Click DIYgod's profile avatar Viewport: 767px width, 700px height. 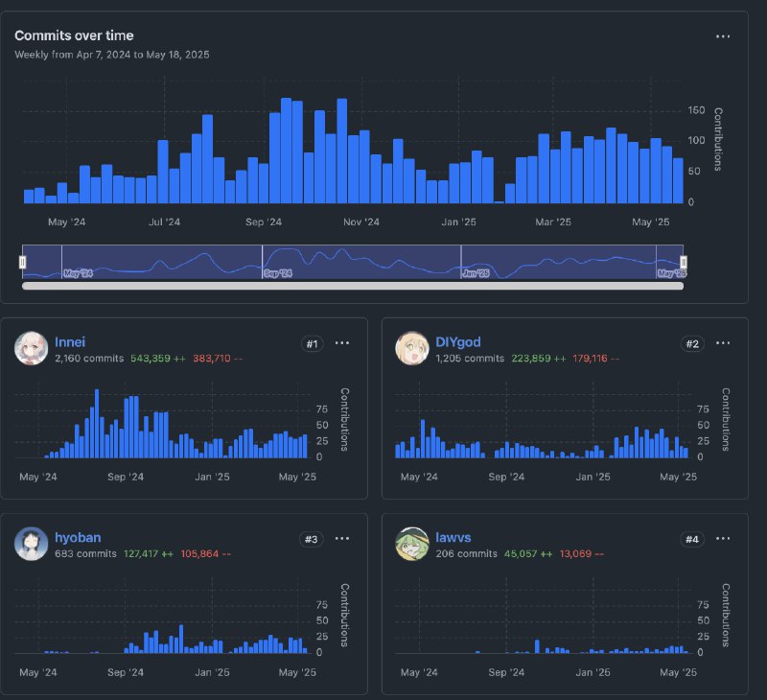click(412, 349)
